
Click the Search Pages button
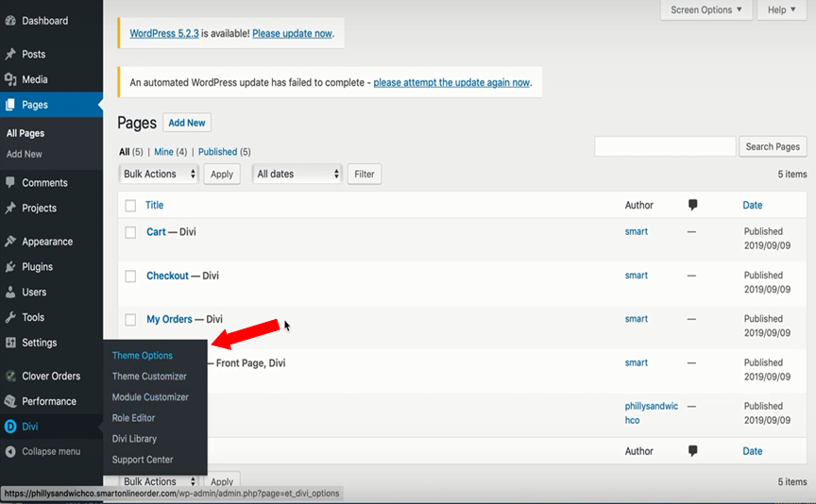(x=773, y=146)
